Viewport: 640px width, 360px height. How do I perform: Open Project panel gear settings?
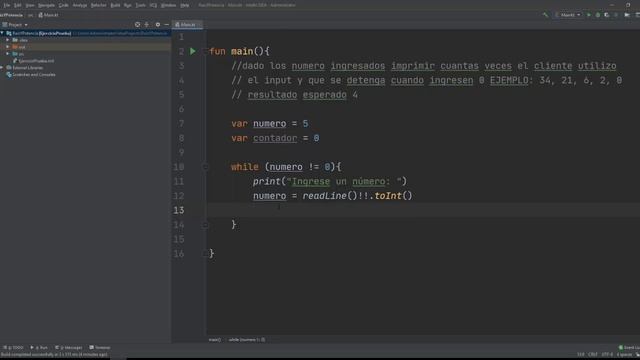click(x=158, y=24)
